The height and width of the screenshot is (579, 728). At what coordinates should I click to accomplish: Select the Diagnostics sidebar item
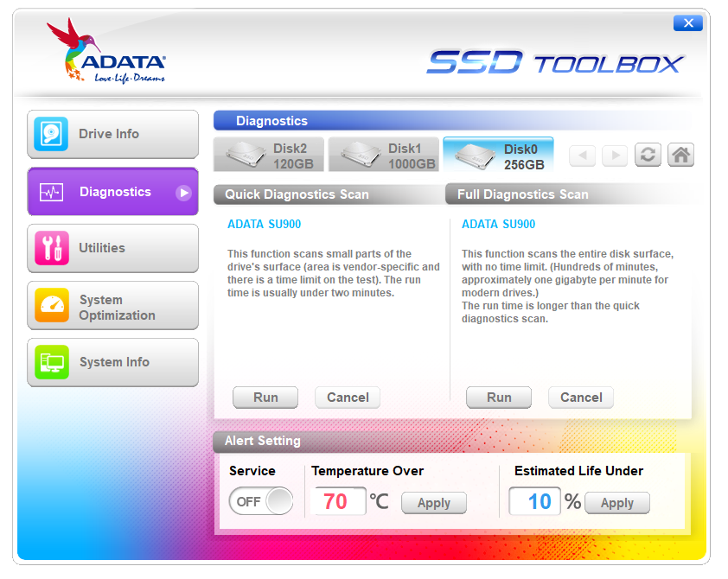point(112,192)
